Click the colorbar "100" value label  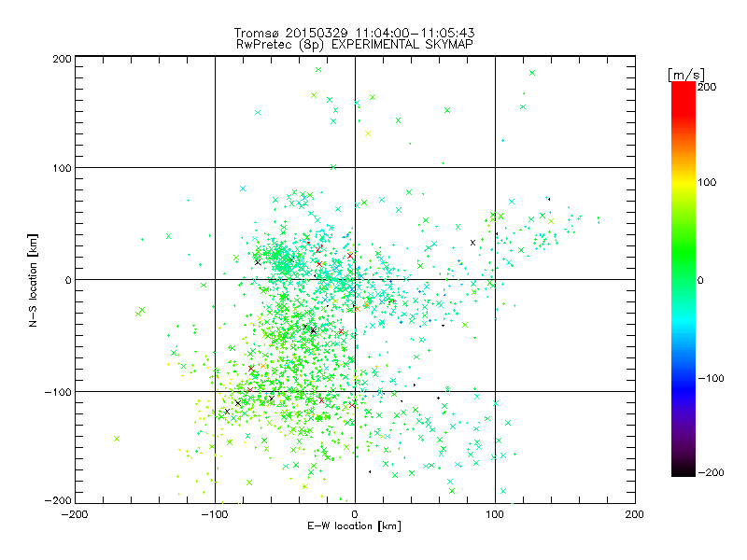point(707,182)
